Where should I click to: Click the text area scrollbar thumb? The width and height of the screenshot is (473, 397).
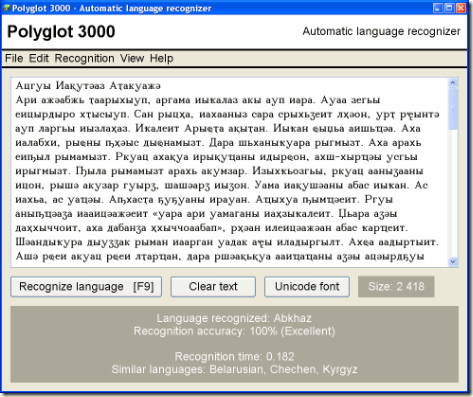point(453,108)
